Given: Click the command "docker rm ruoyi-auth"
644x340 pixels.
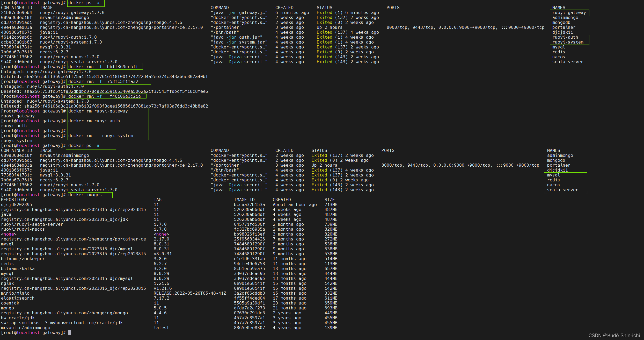Looking at the screenshot, I should click(94, 121).
